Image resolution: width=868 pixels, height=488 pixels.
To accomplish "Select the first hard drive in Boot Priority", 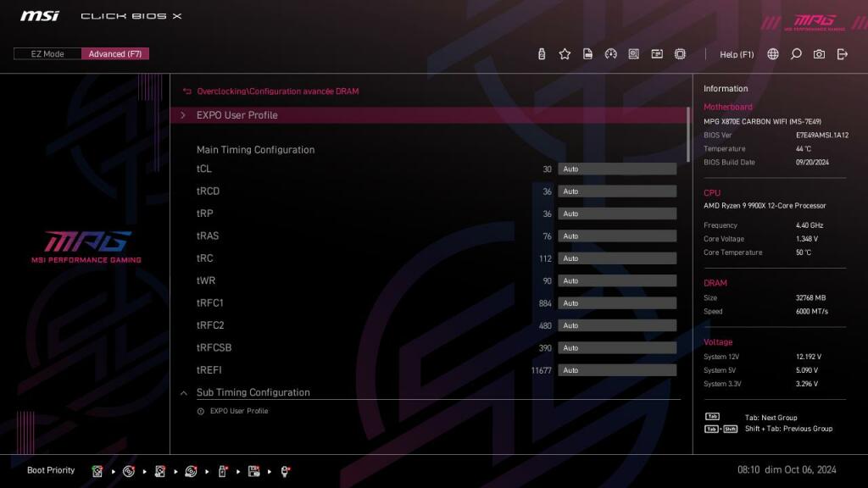I will tap(97, 470).
